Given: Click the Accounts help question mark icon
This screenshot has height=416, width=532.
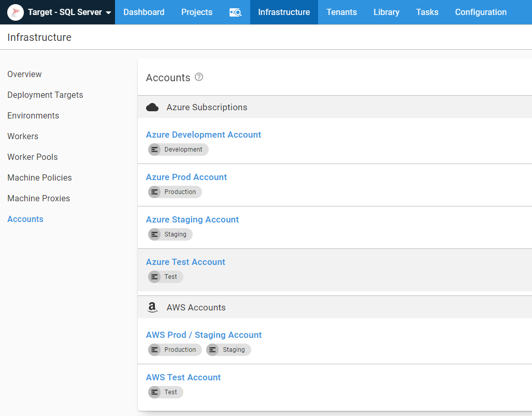Looking at the screenshot, I should (199, 77).
